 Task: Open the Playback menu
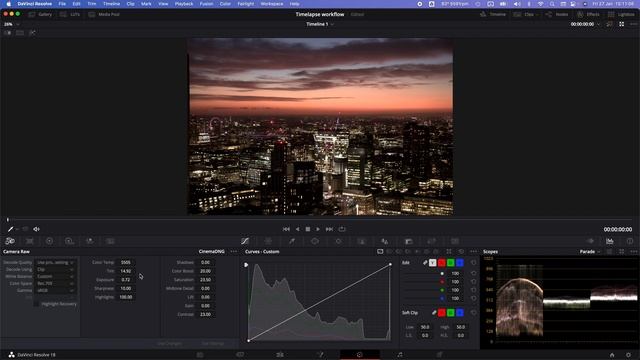(184, 4)
